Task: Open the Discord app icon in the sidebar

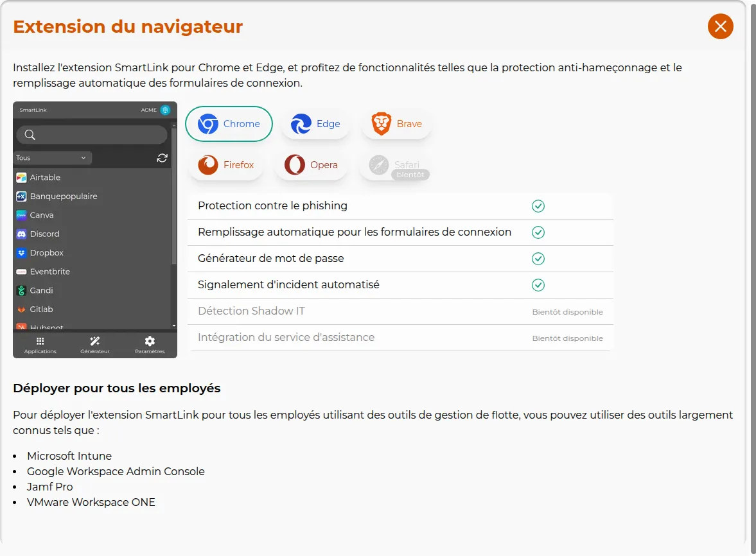Action: [x=22, y=234]
